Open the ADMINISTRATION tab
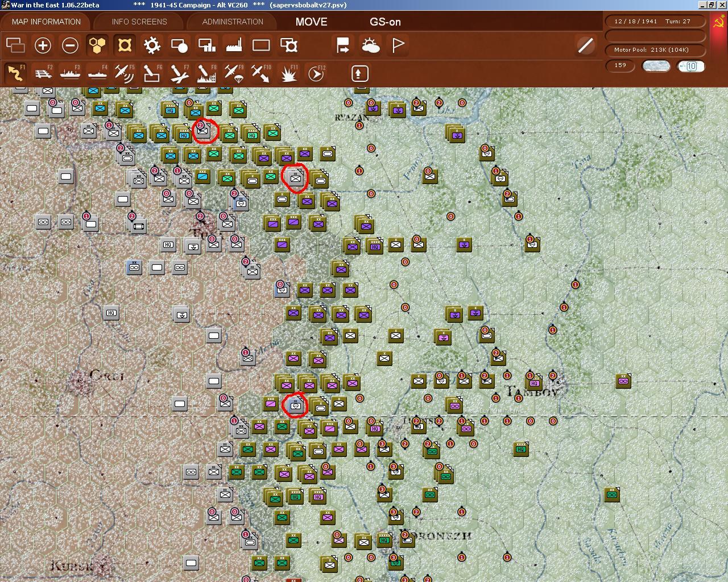Image resolution: width=728 pixels, height=582 pixels. point(233,22)
